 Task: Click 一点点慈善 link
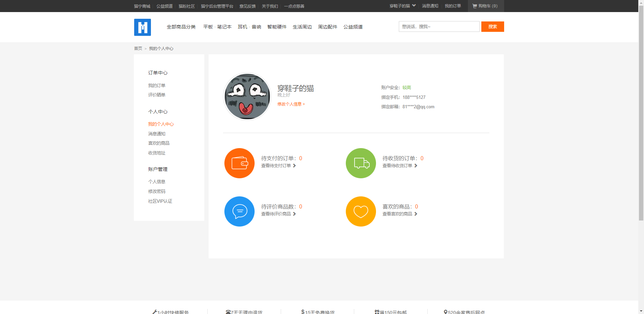pyautogui.click(x=294, y=6)
